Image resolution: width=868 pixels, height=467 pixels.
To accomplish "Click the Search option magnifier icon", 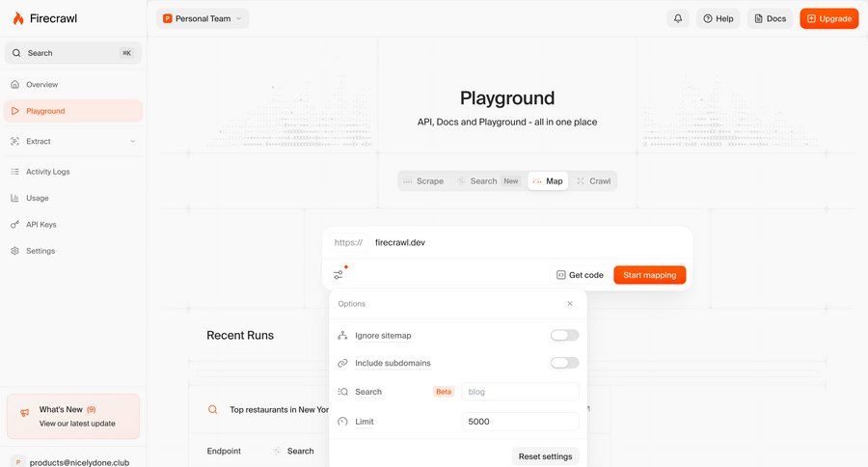I will (x=342, y=392).
